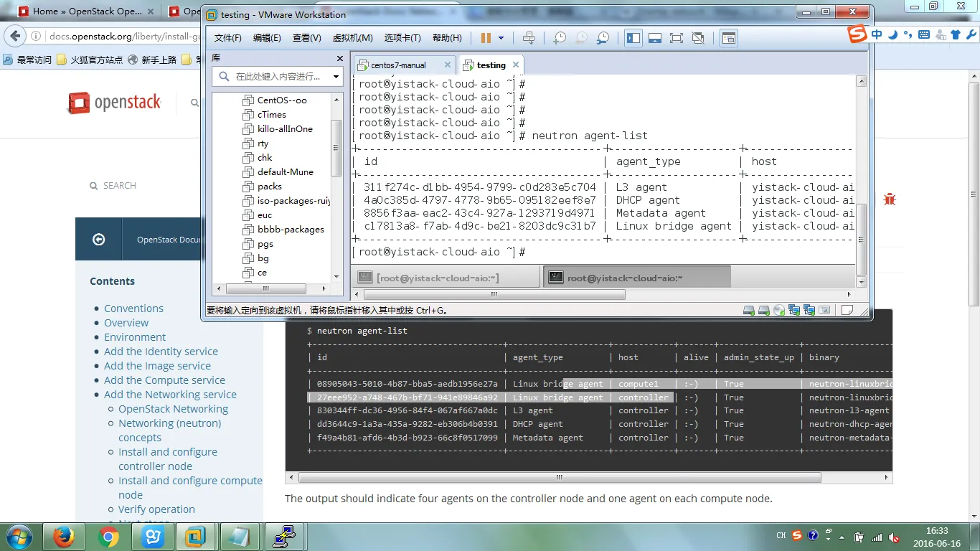Show the VMware console view
980x551 pixels.
[729, 38]
